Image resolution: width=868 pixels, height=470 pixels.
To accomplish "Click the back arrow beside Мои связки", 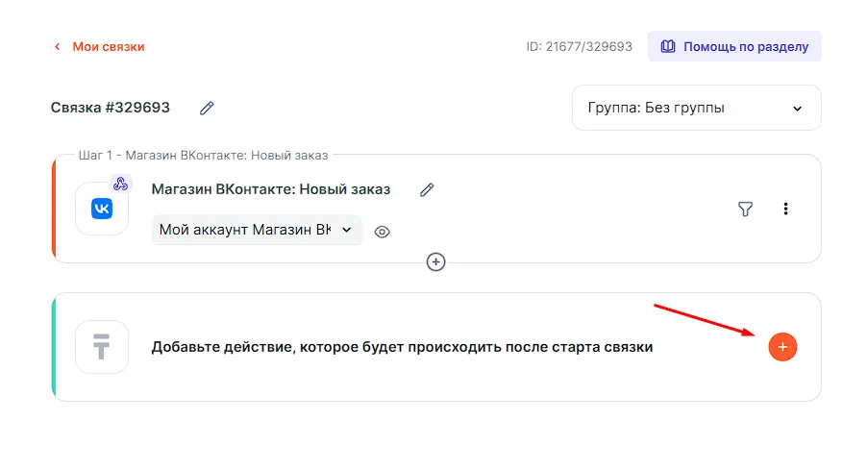I will (x=57, y=46).
